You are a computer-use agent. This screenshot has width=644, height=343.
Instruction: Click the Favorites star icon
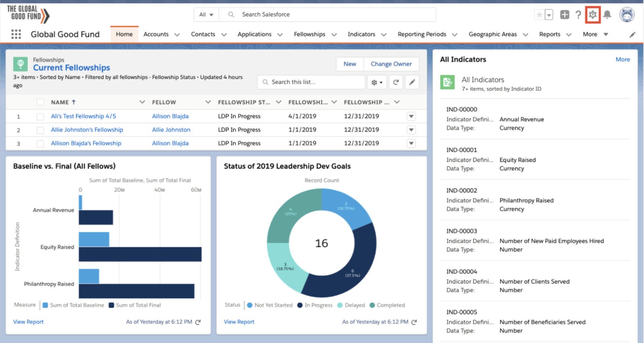539,15
